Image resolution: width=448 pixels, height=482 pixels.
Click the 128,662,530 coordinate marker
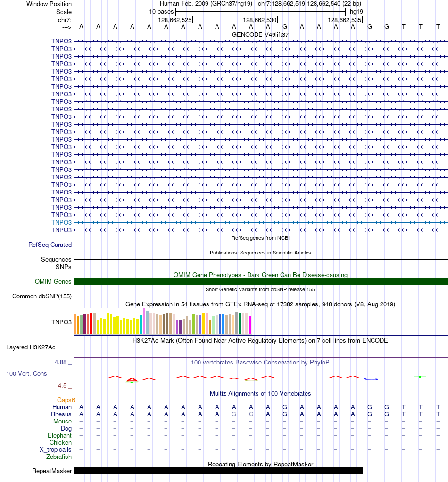(260, 20)
